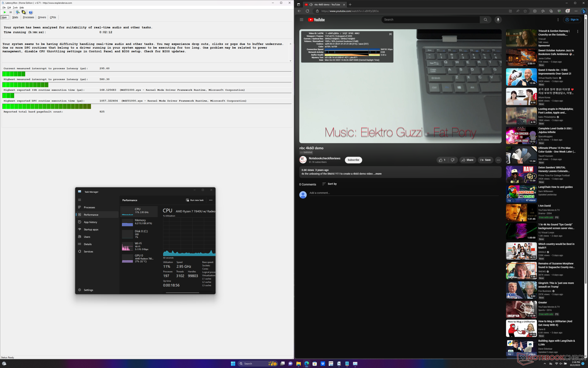Go to YouTube home via logo
588x368 pixels.
click(x=316, y=20)
